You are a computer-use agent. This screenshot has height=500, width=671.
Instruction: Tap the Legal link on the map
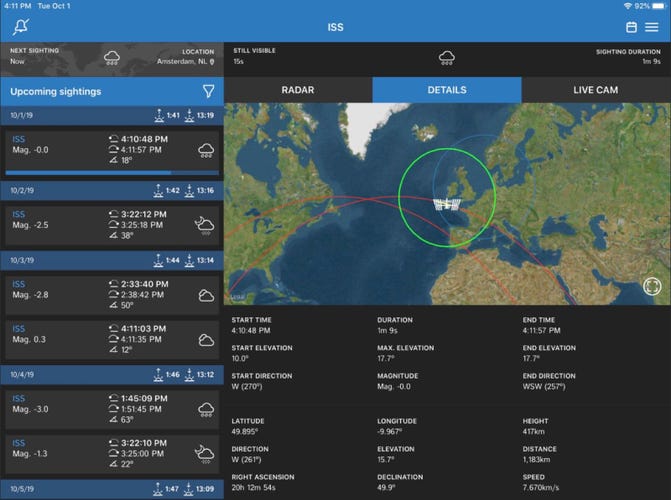(237, 297)
